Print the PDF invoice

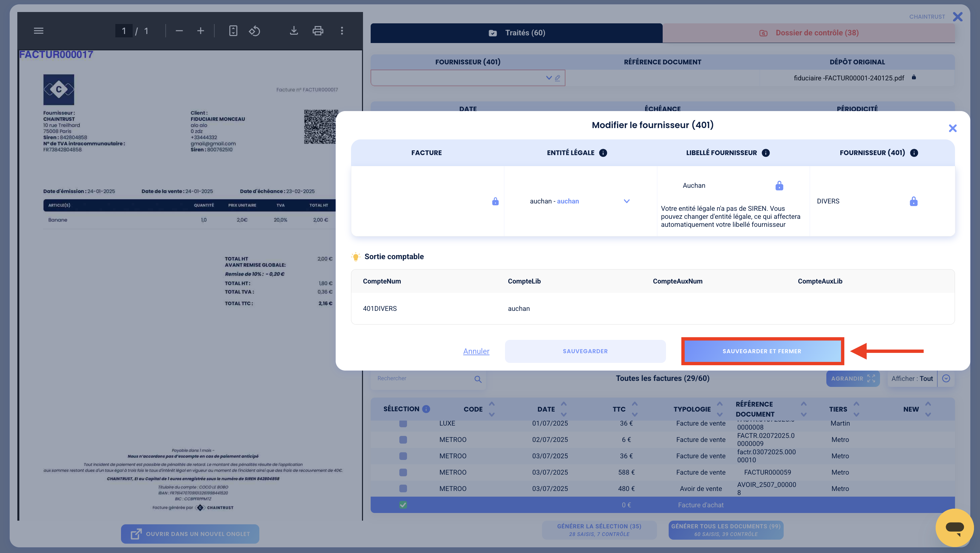318,31
